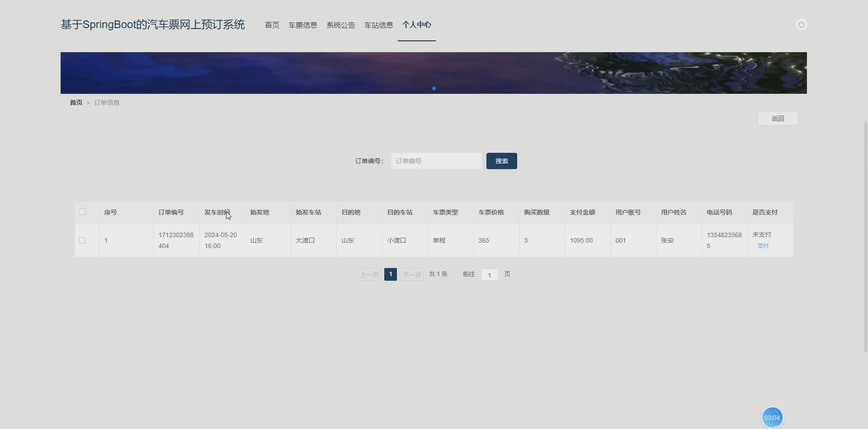Select the carousel indicator dot under banner
The image size is (868, 429).
[434, 88]
